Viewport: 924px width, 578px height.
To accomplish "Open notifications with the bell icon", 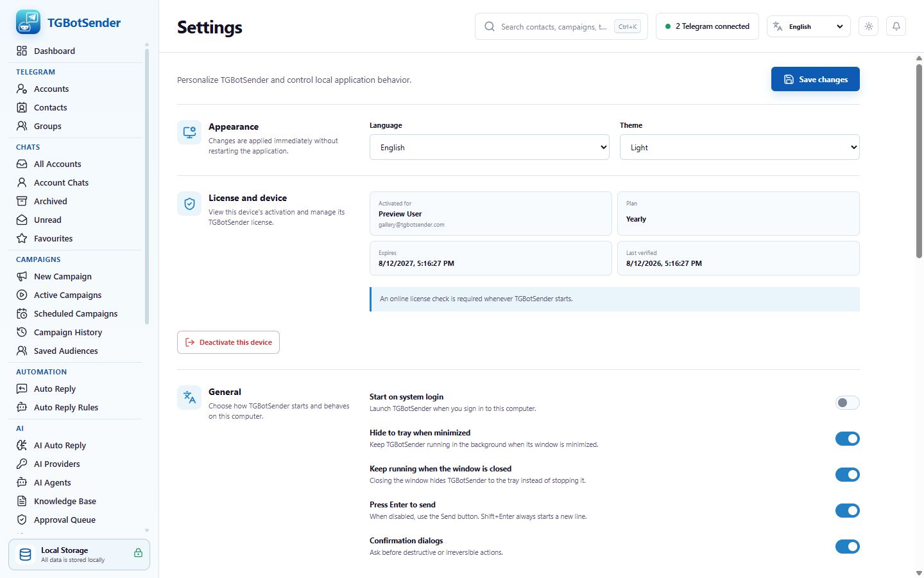I will pos(896,26).
